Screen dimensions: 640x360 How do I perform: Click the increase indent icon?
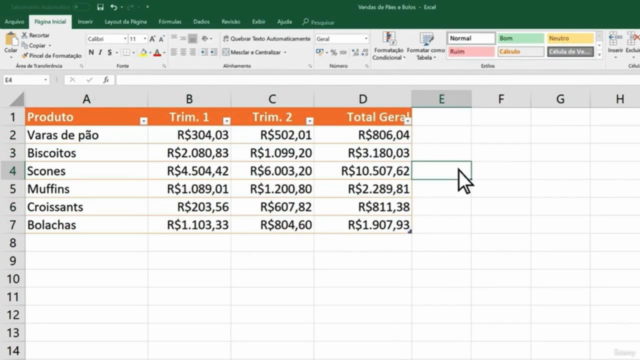coord(213,52)
